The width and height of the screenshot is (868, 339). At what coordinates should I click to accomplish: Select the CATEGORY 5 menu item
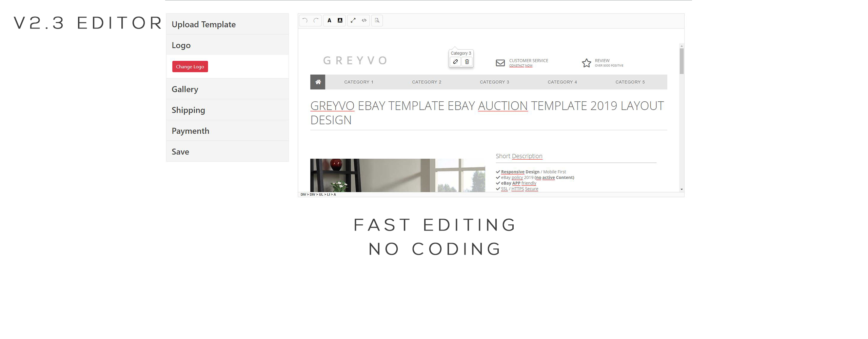[x=630, y=82]
